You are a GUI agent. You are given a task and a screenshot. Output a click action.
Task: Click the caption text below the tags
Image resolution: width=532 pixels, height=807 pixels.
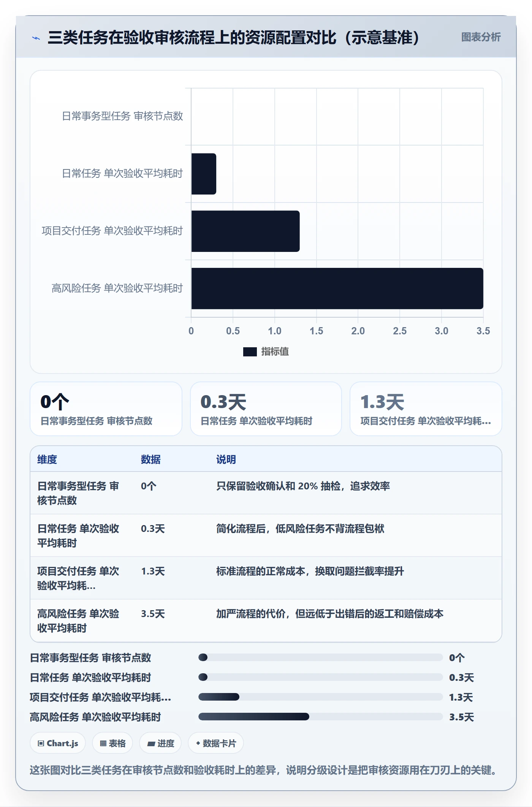[x=264, y=770]
